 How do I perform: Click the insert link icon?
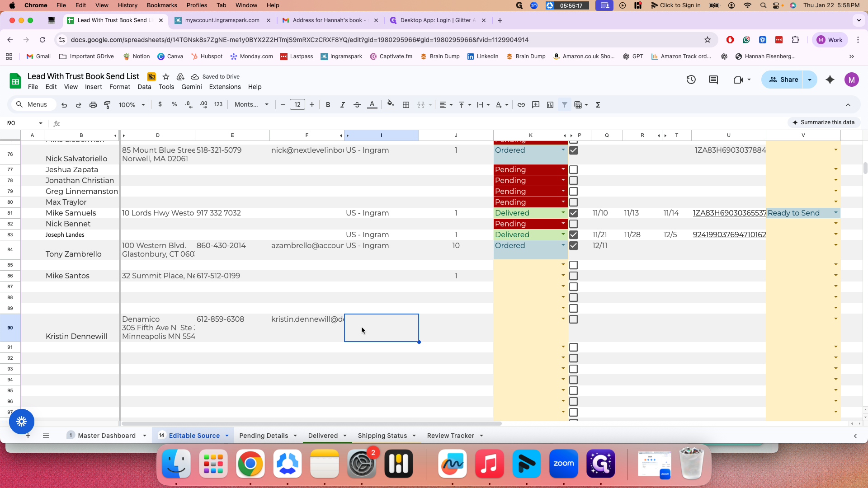point(521,105)
